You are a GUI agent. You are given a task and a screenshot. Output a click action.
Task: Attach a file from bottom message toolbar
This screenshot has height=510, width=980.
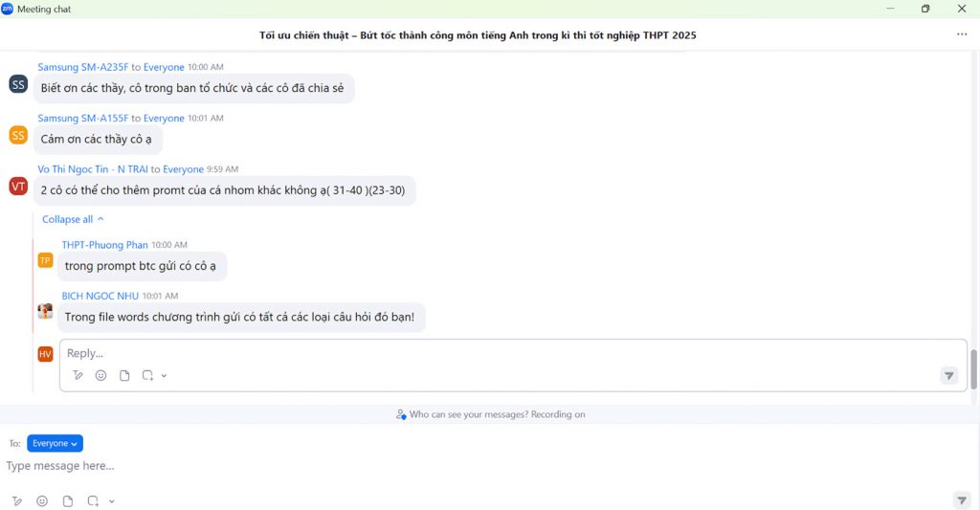tap(68, 501)
